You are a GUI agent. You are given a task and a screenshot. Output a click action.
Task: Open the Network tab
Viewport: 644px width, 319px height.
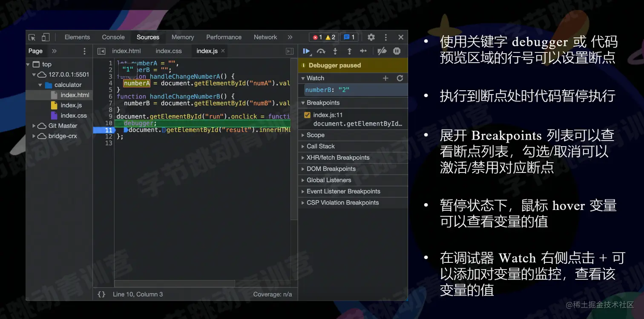265,37
